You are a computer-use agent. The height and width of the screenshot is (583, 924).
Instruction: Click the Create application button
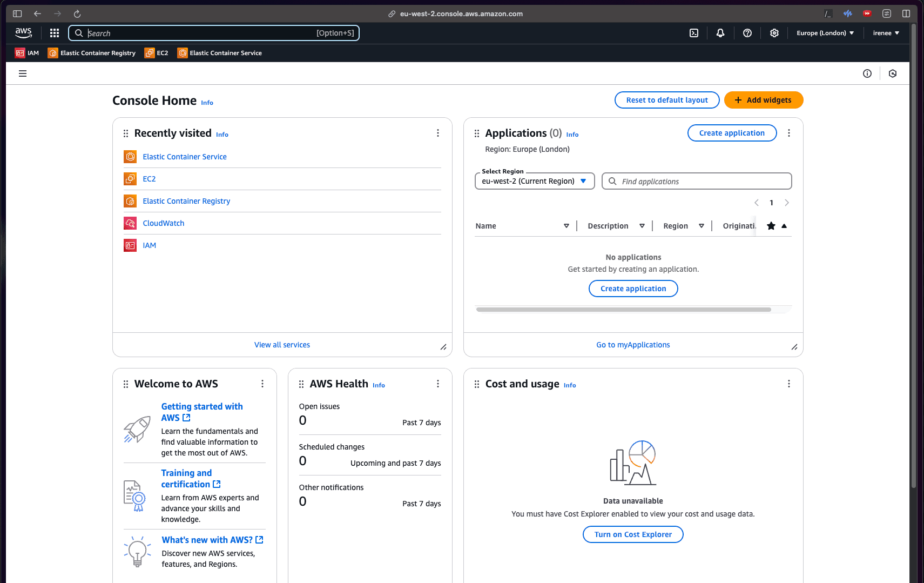732,133
